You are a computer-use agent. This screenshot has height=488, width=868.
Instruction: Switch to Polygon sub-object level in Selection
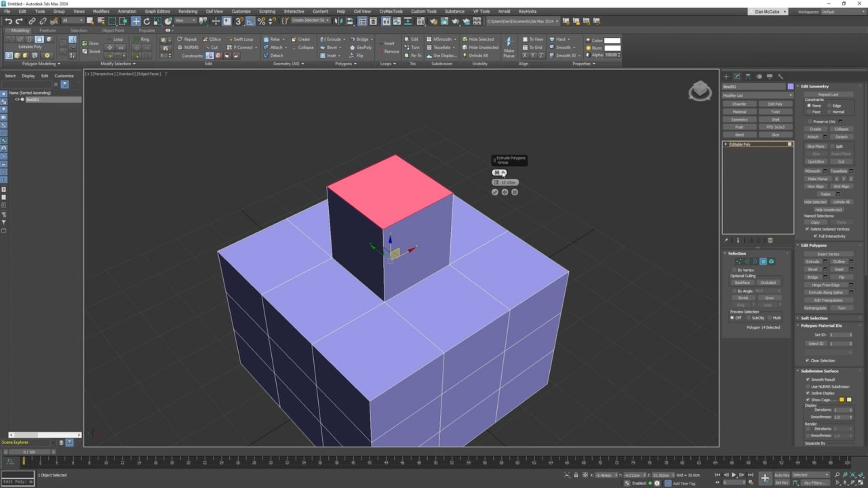point(763,262)
